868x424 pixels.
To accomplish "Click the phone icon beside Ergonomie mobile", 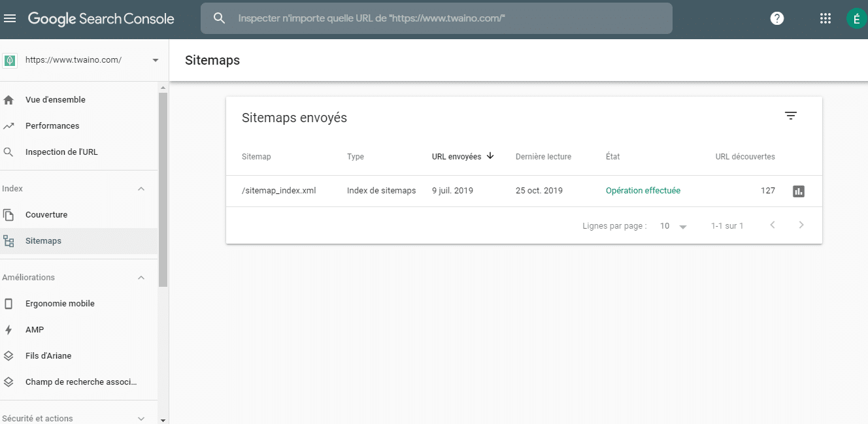I will [8, 304].
